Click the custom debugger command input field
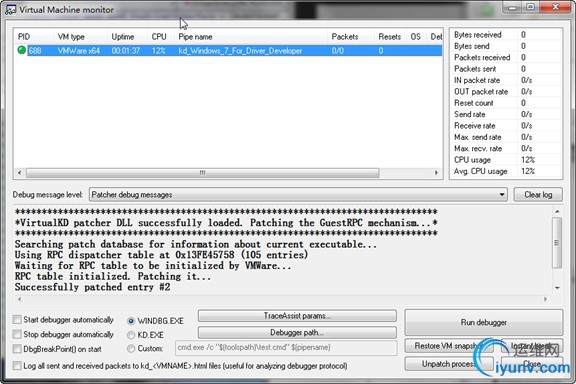 click(286, 348)
